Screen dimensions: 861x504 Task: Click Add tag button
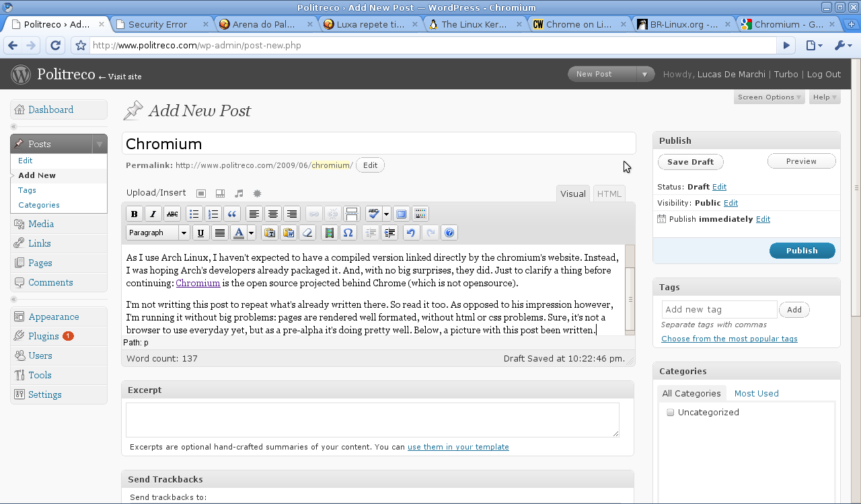click(794, 310)
